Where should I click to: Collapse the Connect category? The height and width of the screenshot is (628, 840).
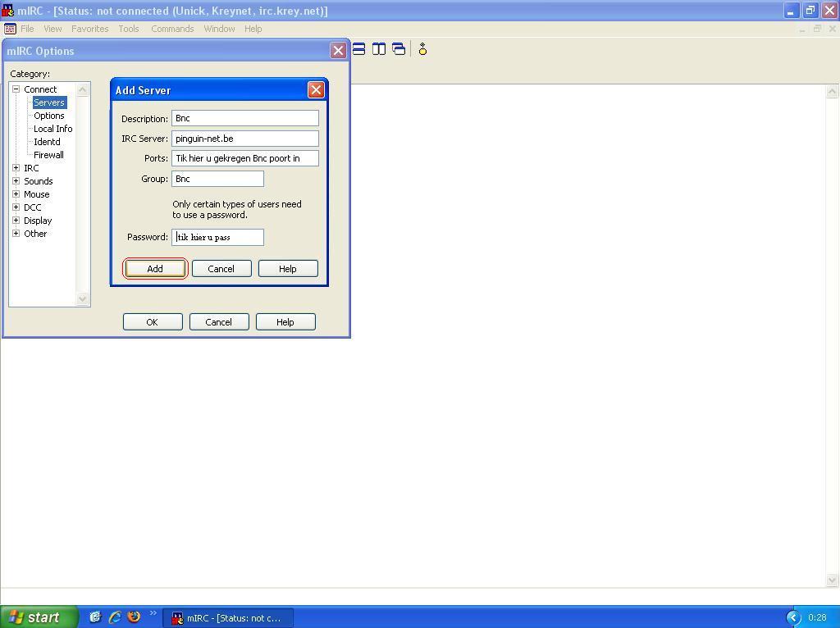16,89
